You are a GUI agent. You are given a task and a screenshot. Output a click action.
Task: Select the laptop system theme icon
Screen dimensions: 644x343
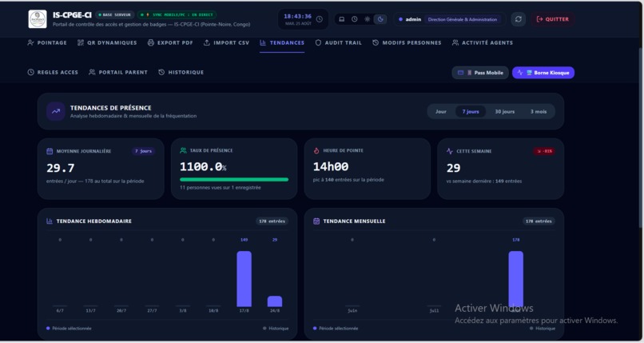coord(341,19)
